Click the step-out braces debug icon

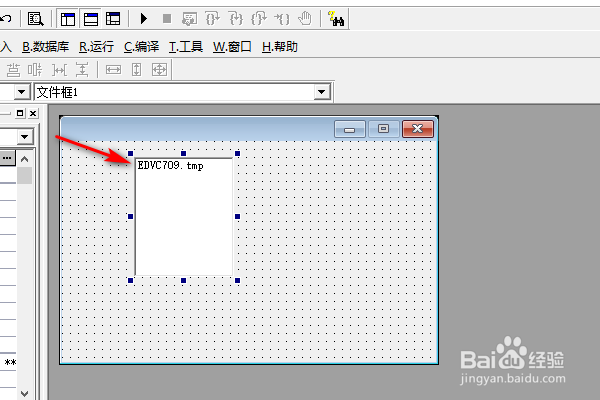click(259, 18)
